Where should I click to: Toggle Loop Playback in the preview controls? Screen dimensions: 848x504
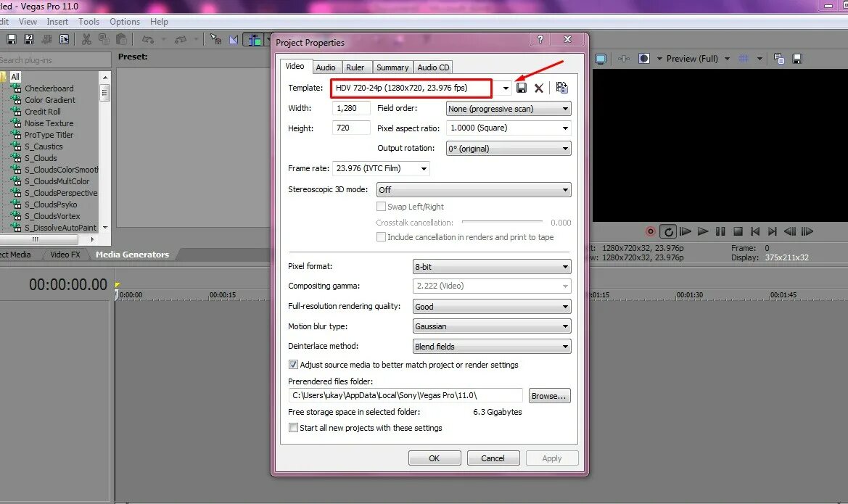tap(668, 231)
